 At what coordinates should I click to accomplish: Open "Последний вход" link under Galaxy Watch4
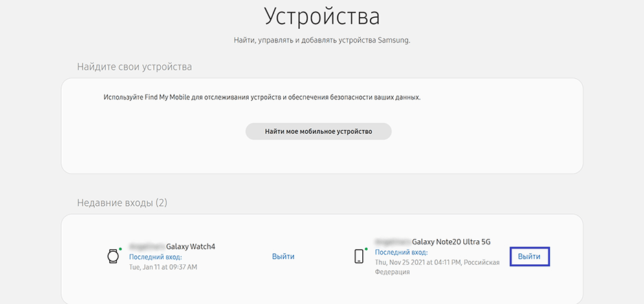coord(154,257)
